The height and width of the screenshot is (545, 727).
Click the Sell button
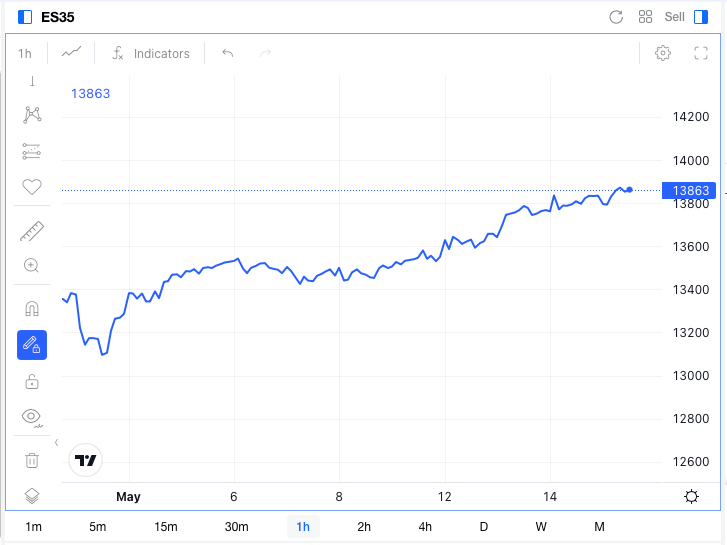(x=674, y=17)
